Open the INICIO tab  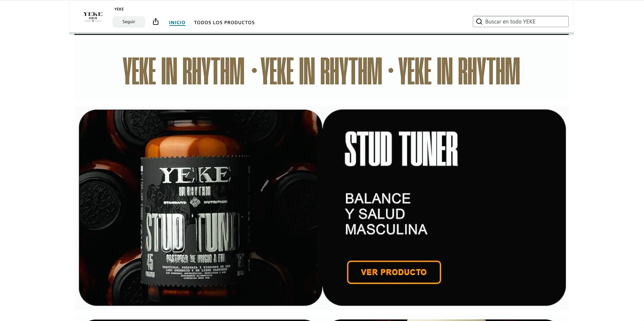click(x=177, y=22)
